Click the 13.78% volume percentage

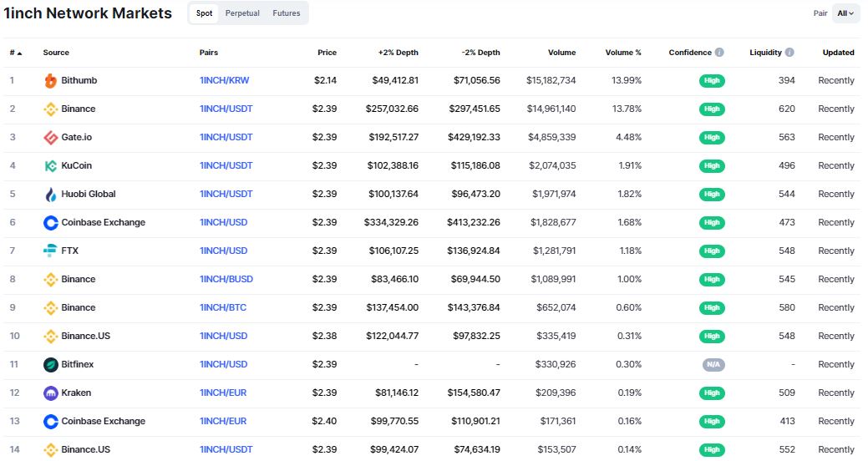tap(627, 109)
